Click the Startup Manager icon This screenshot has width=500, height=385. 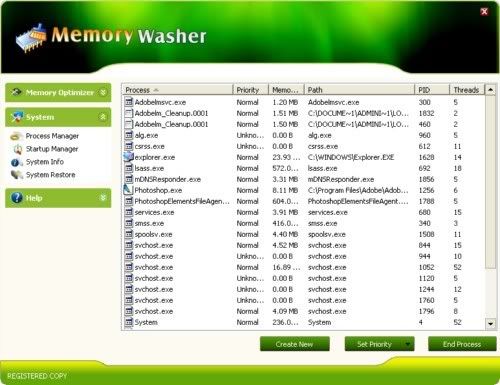[18, 149]
